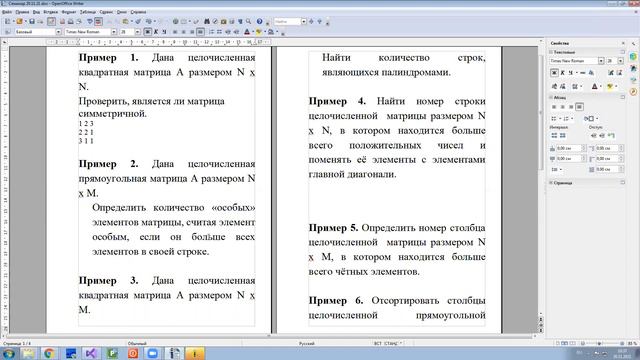
Task: Click the Navigator compass icon in toolbar
Action: click(215, 21)
